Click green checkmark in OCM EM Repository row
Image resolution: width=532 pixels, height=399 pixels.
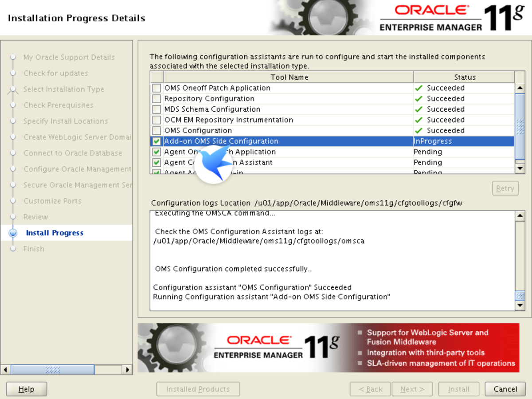click(419, 120)
